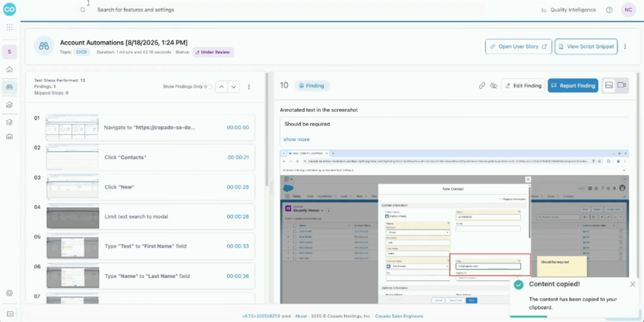Expand annotated text with show more

297,139
